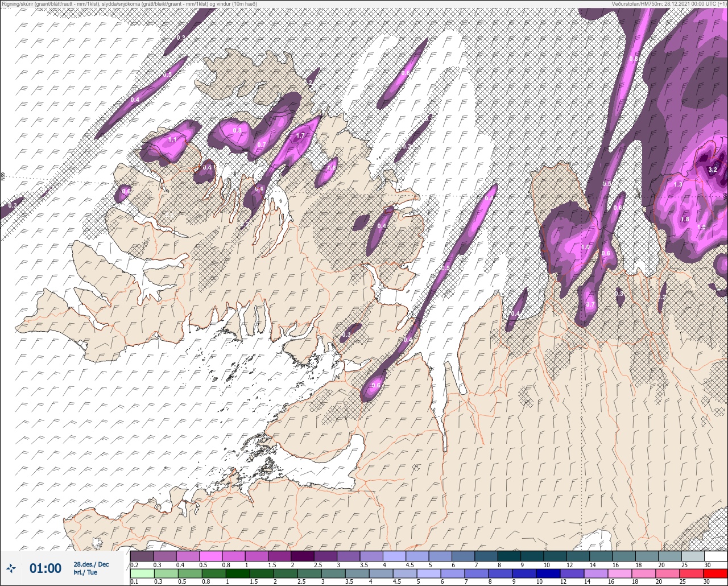Pick the first purple 0.2 swatch in the upper legend
728x586 pixels.
coord(142,556)
